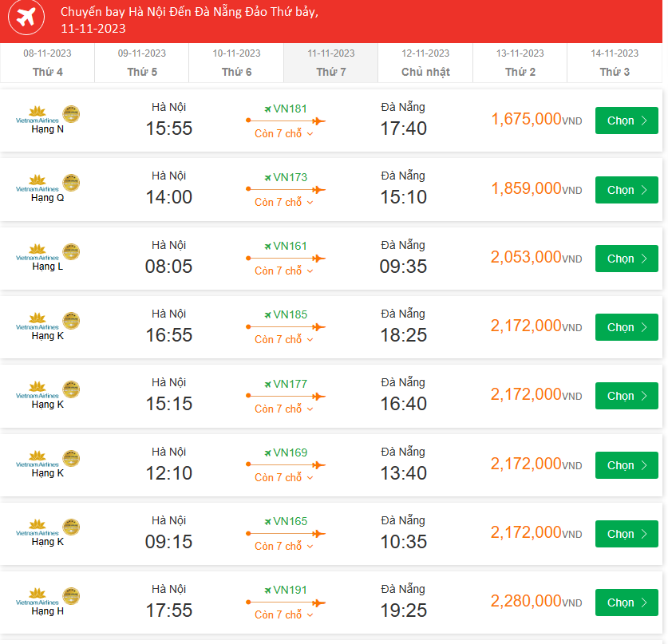
Task: Choose the 1,675,000 VND flight with Chọn
Action: [626, 121]
